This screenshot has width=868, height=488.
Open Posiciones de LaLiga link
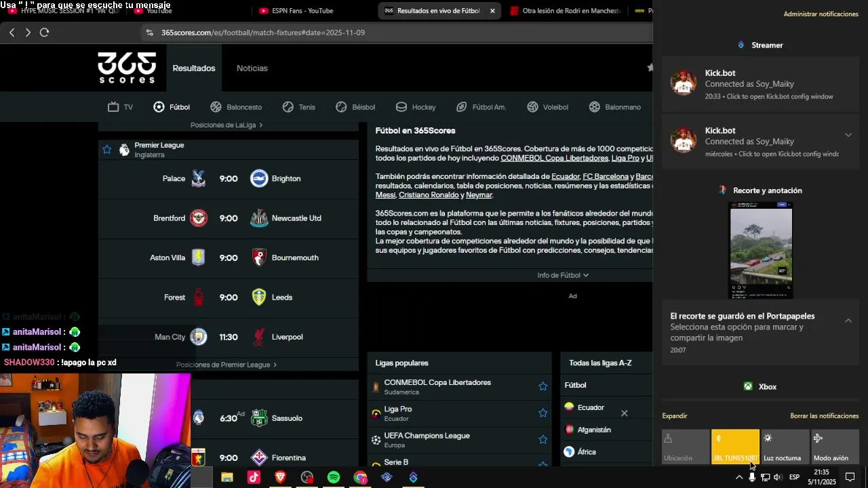tap(226, 125)
